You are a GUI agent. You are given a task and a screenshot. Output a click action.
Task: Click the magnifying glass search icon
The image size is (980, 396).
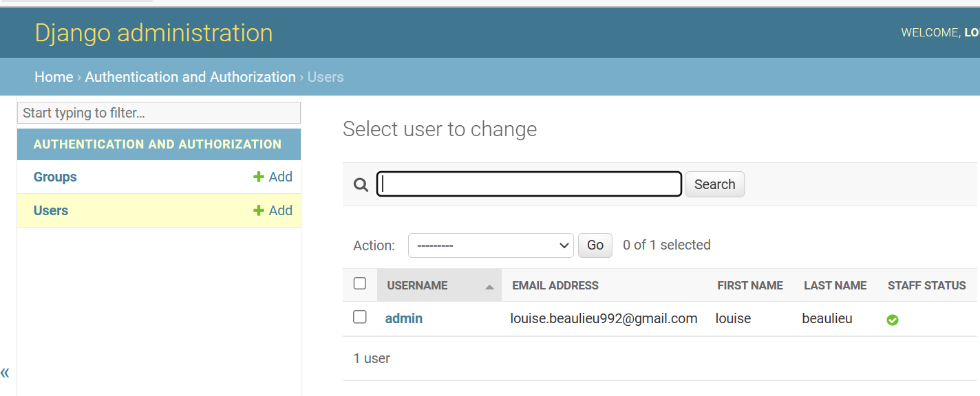[x=361, y=184]
